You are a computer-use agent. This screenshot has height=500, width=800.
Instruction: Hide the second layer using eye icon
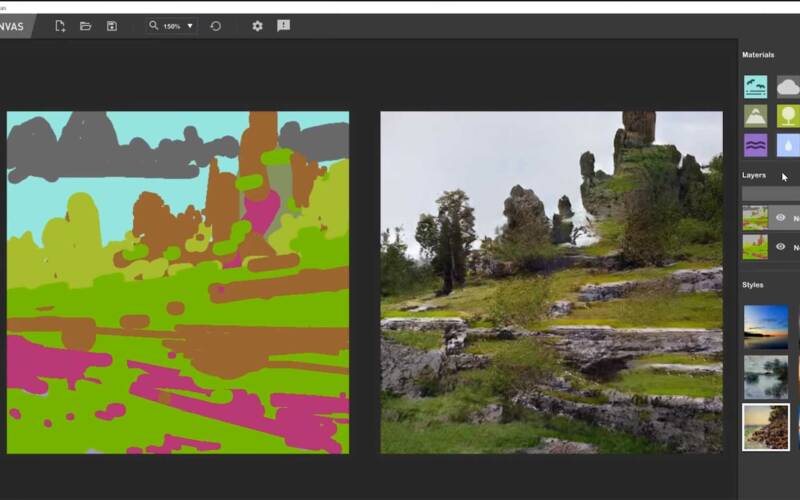tap(781, 247)
